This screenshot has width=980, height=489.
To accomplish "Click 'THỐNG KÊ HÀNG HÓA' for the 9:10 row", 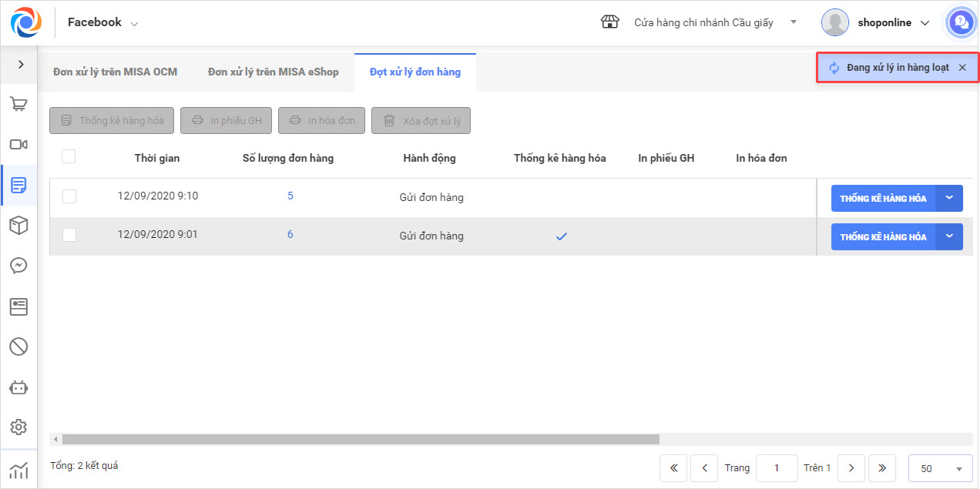I will [884, 198].
